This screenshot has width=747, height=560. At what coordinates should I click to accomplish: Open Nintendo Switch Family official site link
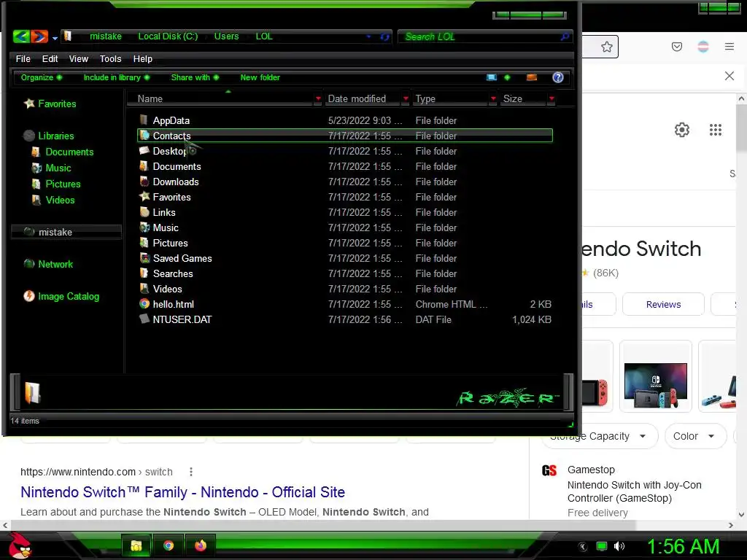tap(182, 492)
